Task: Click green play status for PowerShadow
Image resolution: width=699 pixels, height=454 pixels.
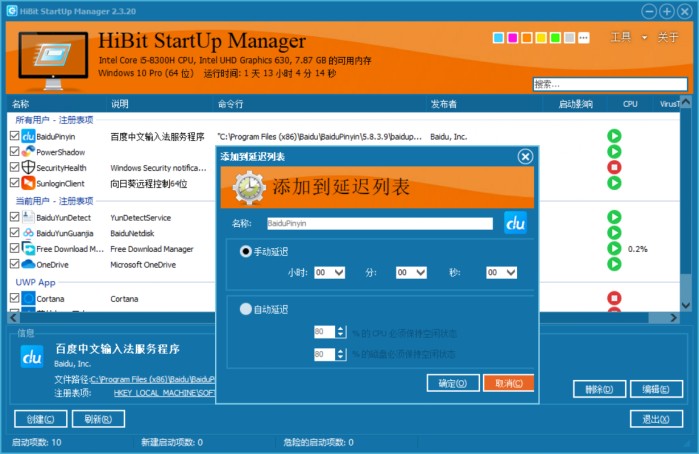Action: pos(614,152)
